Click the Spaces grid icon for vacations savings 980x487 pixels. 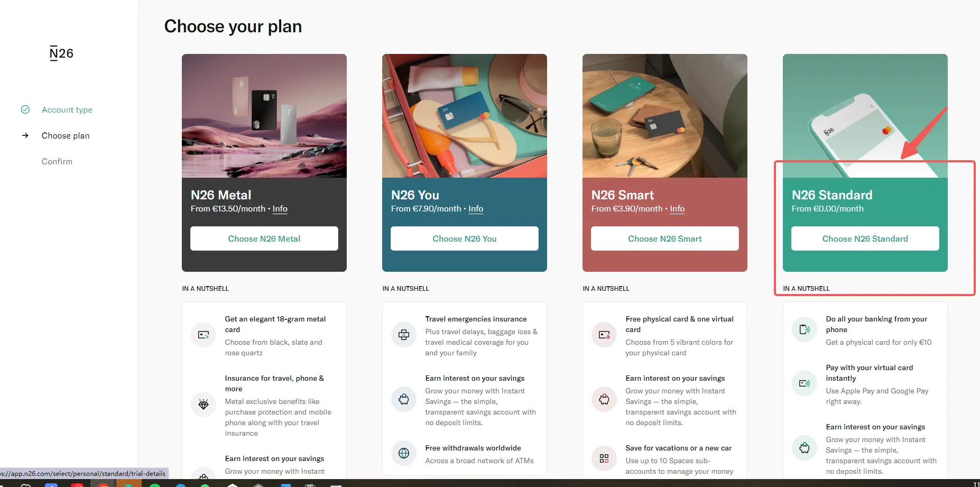coord(604,458)
